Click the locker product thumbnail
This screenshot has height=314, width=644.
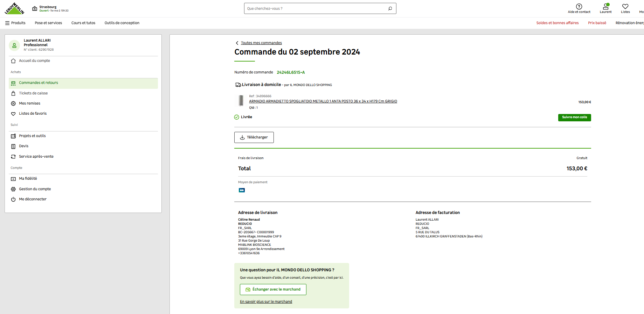[241, 101]
